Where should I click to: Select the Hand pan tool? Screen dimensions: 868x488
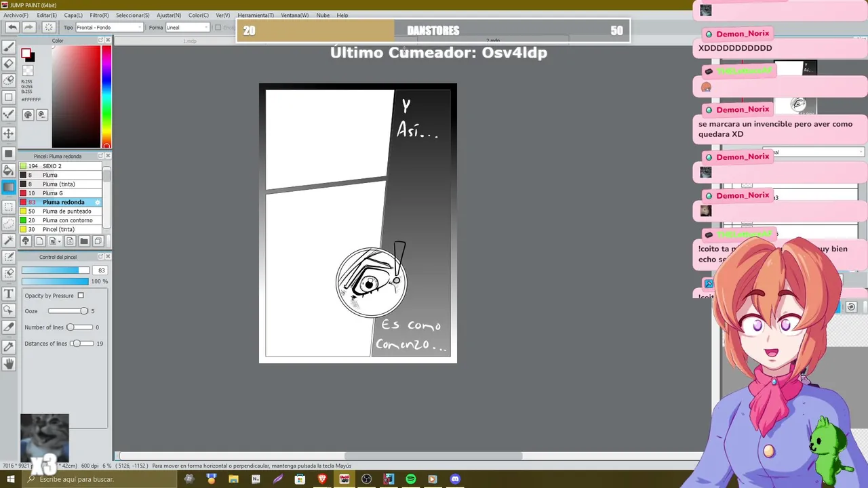[x=9, y=363]
